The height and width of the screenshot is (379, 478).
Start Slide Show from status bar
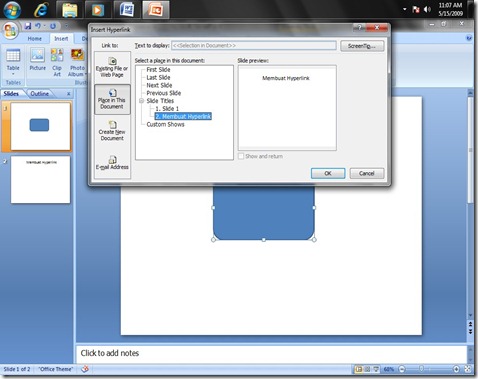click(376, 369)
